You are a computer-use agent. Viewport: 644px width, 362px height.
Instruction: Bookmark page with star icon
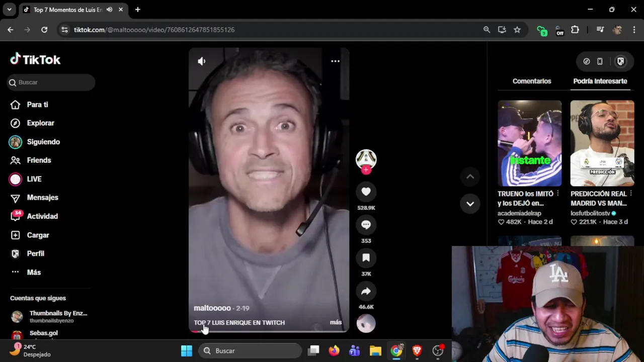[x=517, y=30]
